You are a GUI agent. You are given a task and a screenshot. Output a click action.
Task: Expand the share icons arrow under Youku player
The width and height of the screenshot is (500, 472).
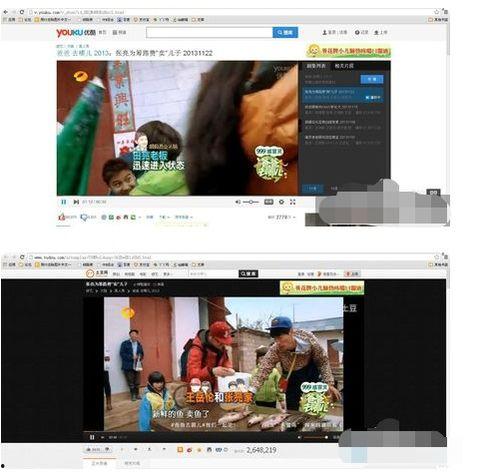[140, 217]
